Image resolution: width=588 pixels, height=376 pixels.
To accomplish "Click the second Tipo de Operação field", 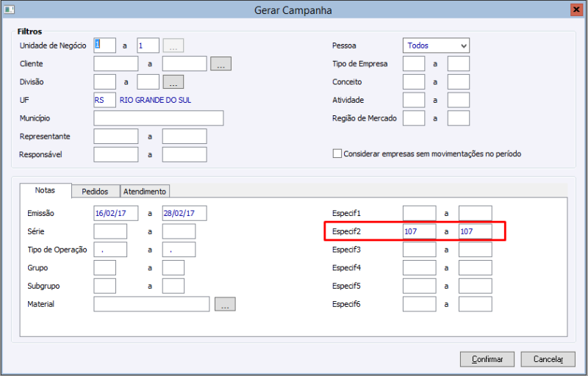I will (179, 250).
